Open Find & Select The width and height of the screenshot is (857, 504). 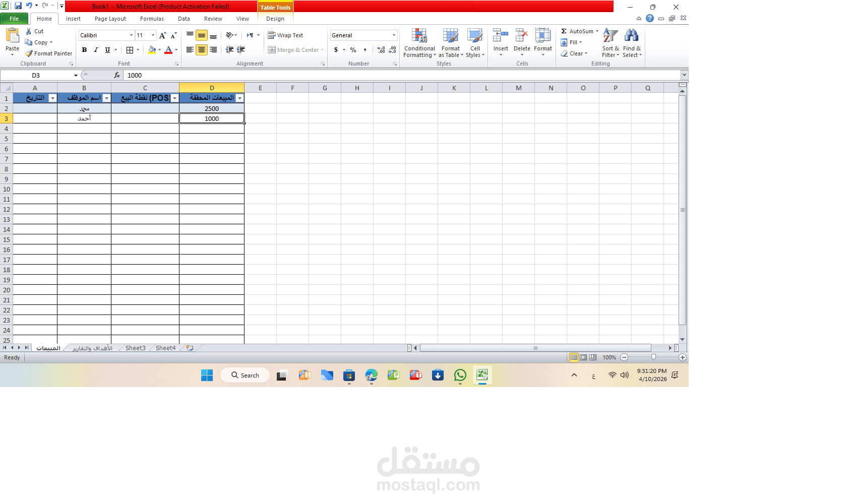(x=632, y=43)
